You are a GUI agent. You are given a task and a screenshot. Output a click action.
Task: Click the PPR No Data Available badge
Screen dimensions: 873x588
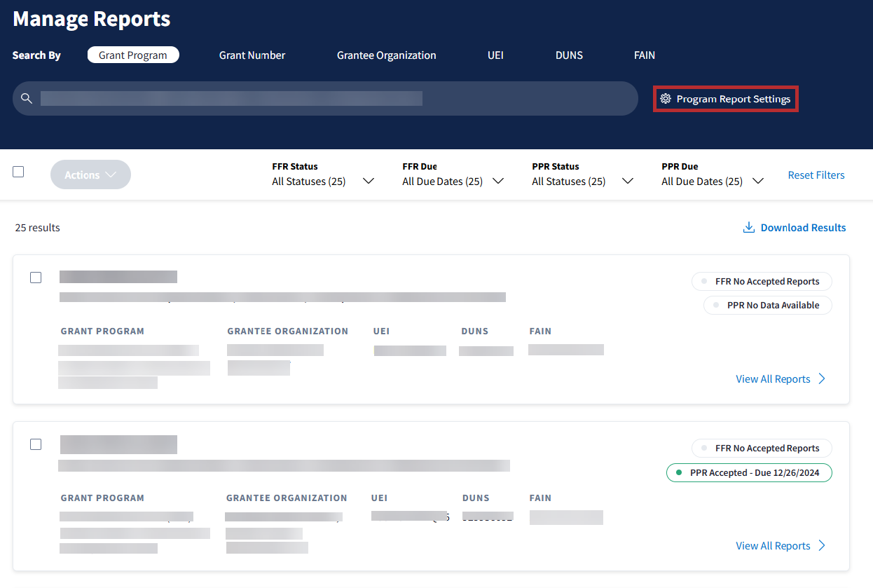coord(767,306)
